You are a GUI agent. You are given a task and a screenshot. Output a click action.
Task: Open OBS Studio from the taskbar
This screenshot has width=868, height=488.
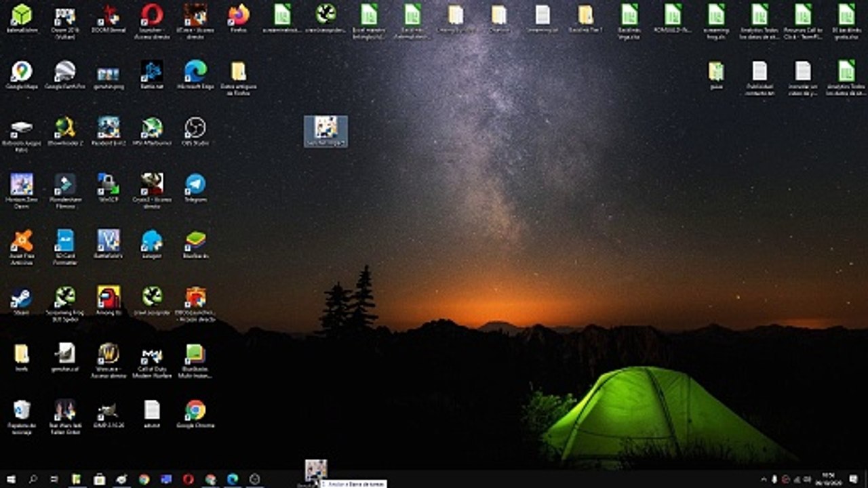(x=255, y=479)
